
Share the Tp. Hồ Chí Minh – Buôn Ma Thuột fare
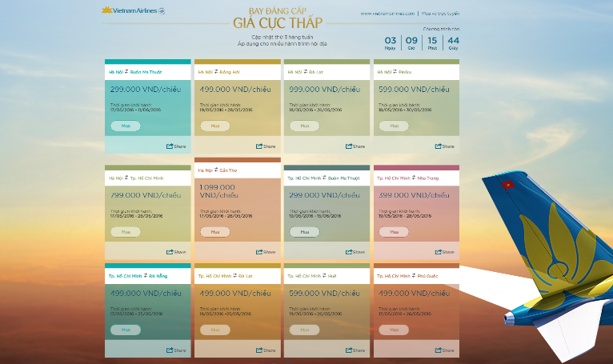[355, 252]
